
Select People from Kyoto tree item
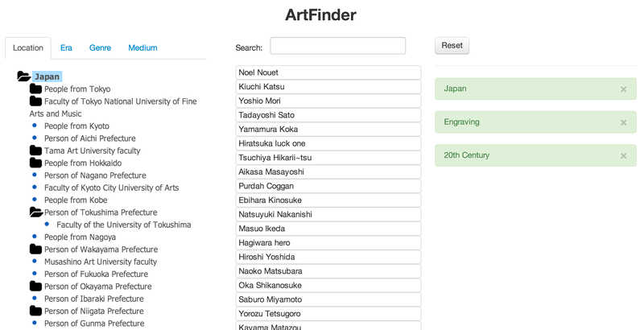(76, 126)
